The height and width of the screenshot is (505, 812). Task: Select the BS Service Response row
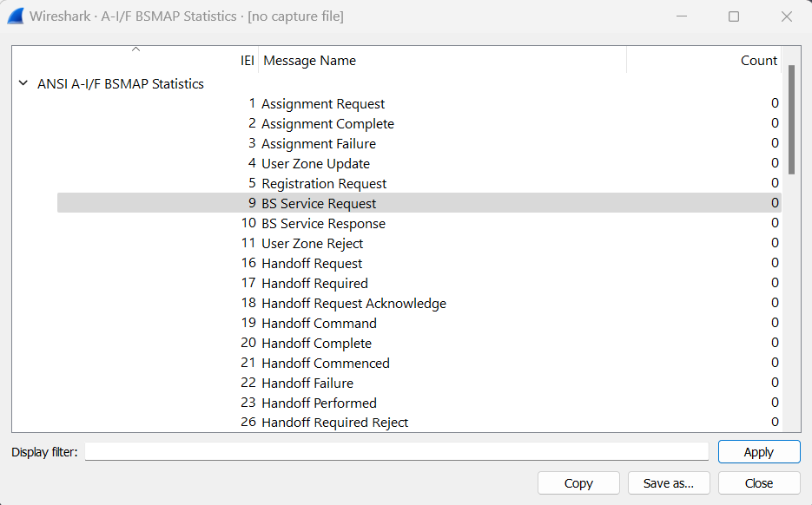pyautogui.click(x=323, y=224)
